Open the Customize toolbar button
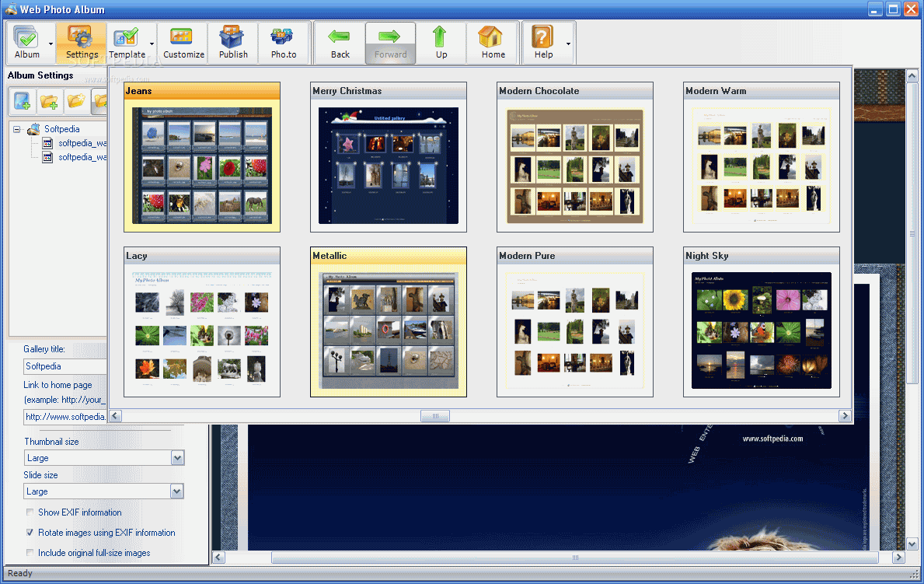 [183, 43]
